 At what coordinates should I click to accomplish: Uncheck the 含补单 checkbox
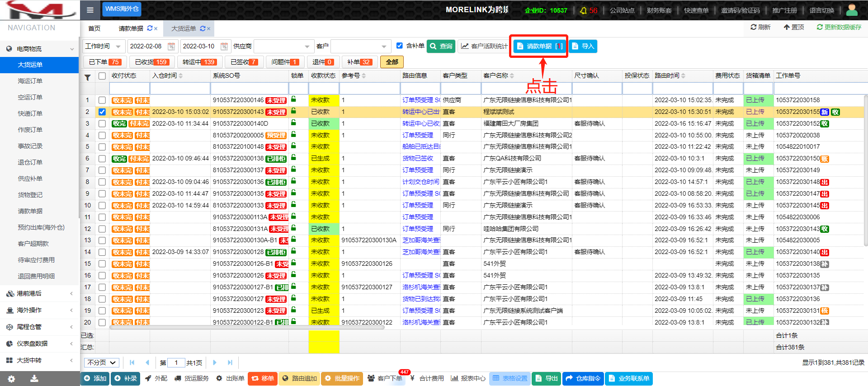pyautogui.click(x=399, y=46)
